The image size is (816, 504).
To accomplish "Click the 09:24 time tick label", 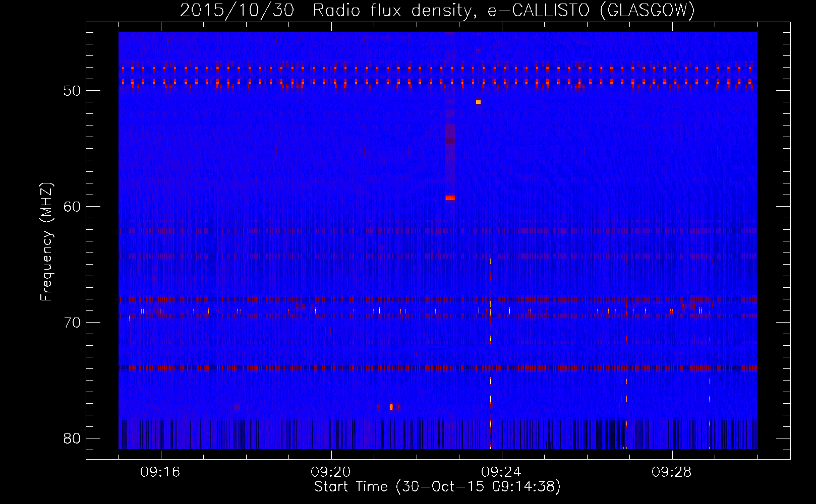I will 501,472.
